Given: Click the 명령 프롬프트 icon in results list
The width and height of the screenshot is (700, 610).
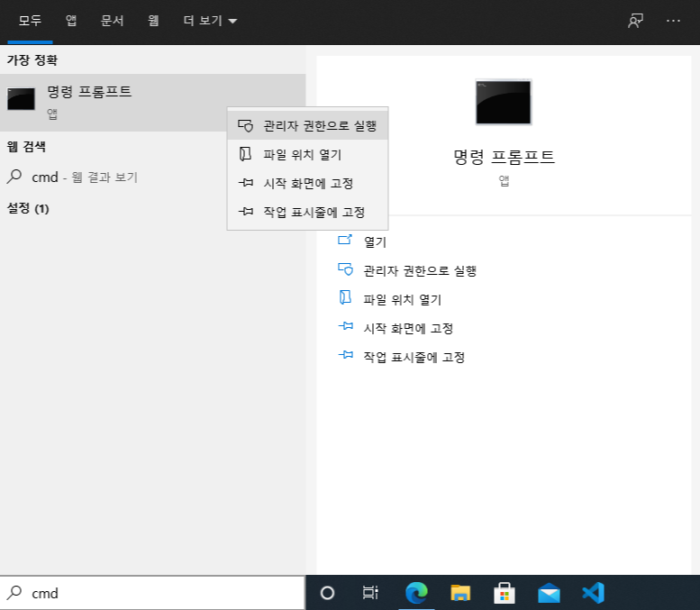Looking at the screenshot, I should pos(21,99).
